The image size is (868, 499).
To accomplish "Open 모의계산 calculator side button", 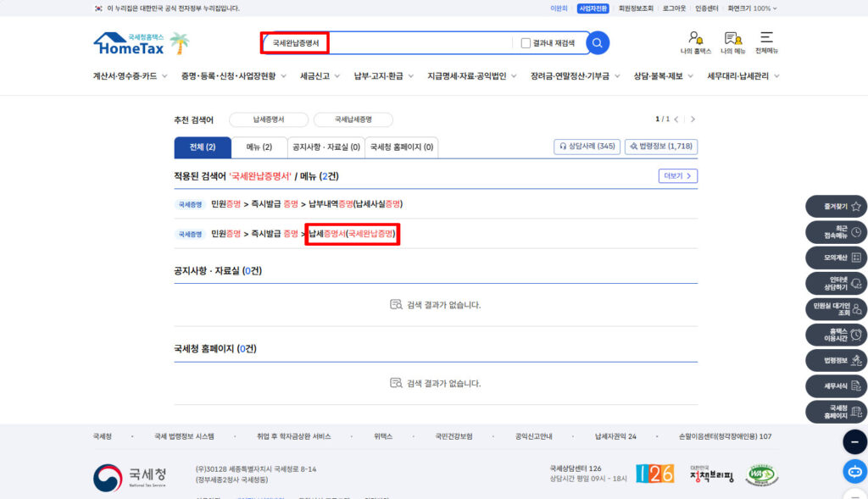I will [x=836, y=258].
